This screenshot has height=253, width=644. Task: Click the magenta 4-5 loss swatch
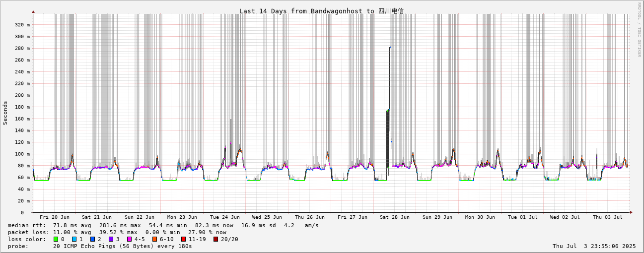click(x=129, y=239)
